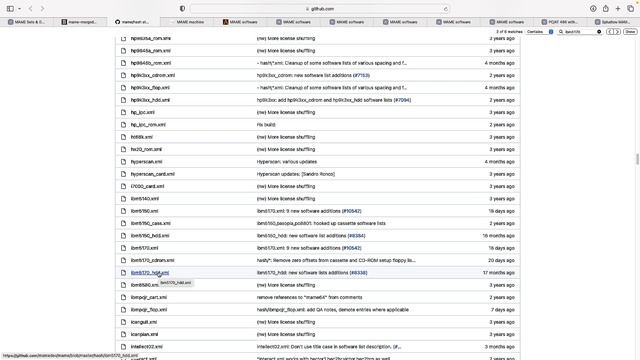Switch to the 'Splushov' tab
This screenshot has width=640, height=360.
coord(612,22)
